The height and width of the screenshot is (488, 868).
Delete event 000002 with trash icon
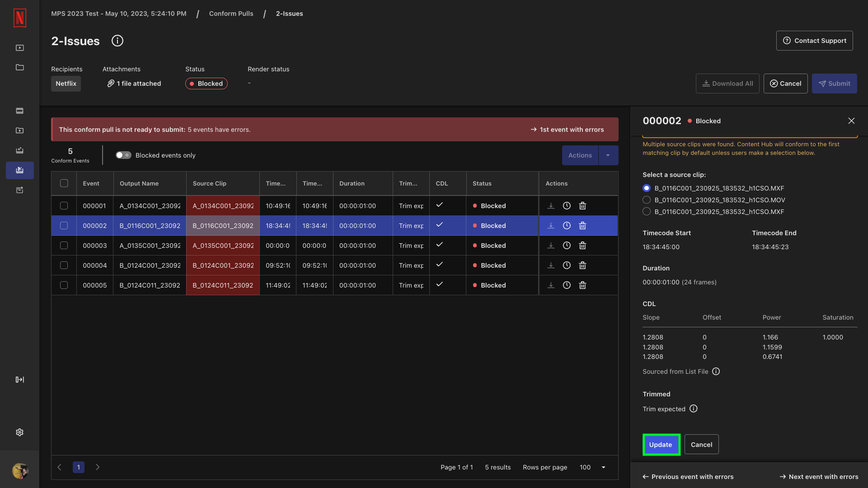582,226
